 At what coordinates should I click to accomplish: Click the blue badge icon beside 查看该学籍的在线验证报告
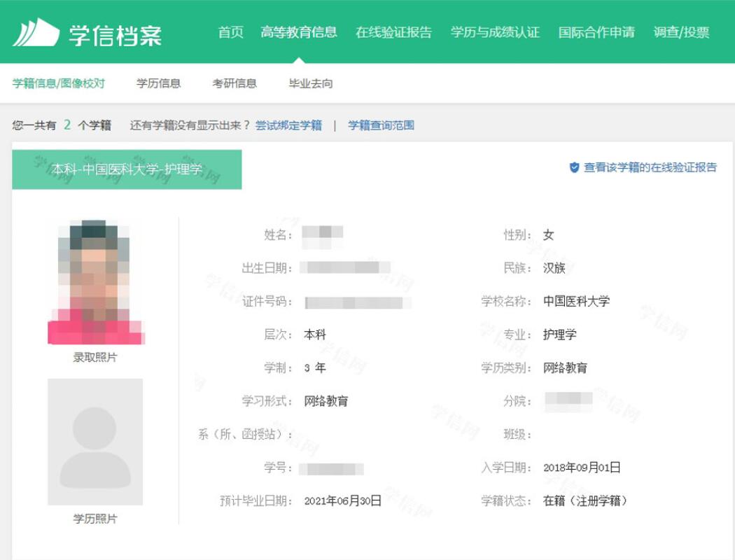(x=575, y=167)
